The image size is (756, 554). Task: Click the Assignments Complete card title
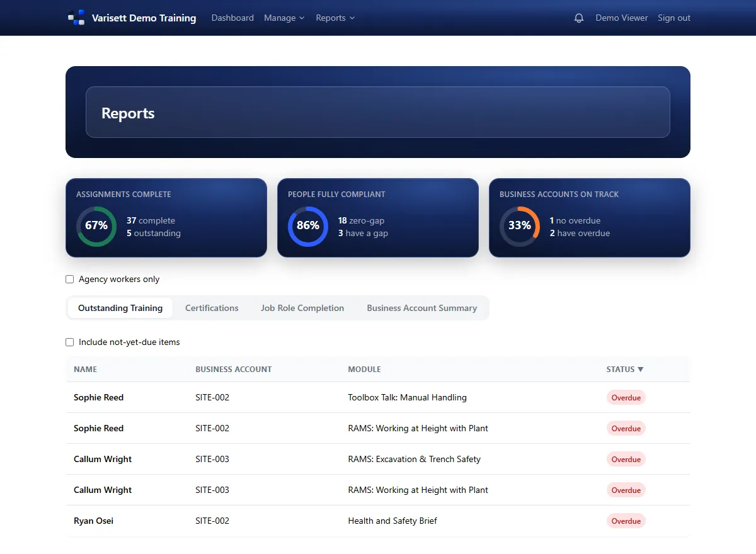click(x=123, y=195)
